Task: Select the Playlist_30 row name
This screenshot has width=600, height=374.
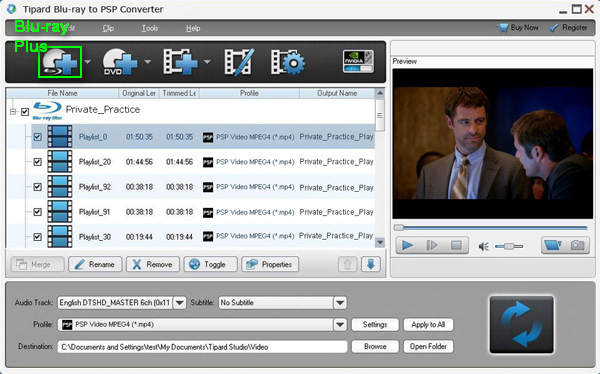Action: [95, 237]
